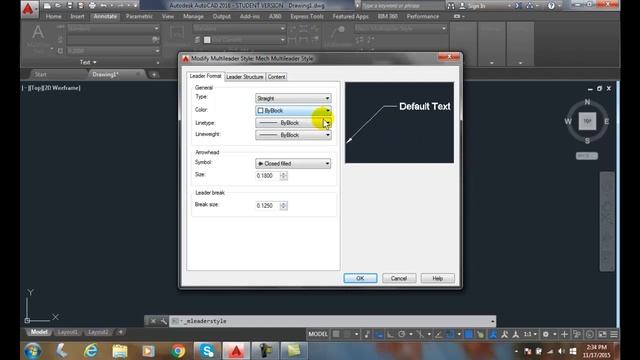Click the Save icon in quick access toolbar
This screenshot has width=640, height=360.
[70, 6]
